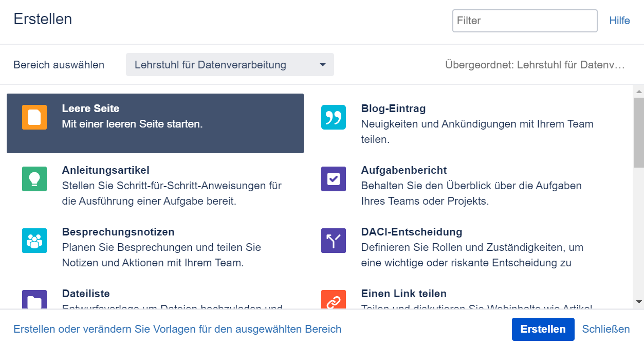Click the orange Leere Seite page icon
Image resolution: width=644 pixels, height=345 pixels.
click(34, 117)
